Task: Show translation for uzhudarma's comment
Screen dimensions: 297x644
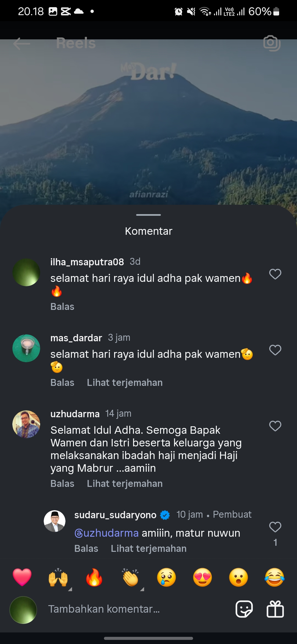Action: click(x=125, y=484)
